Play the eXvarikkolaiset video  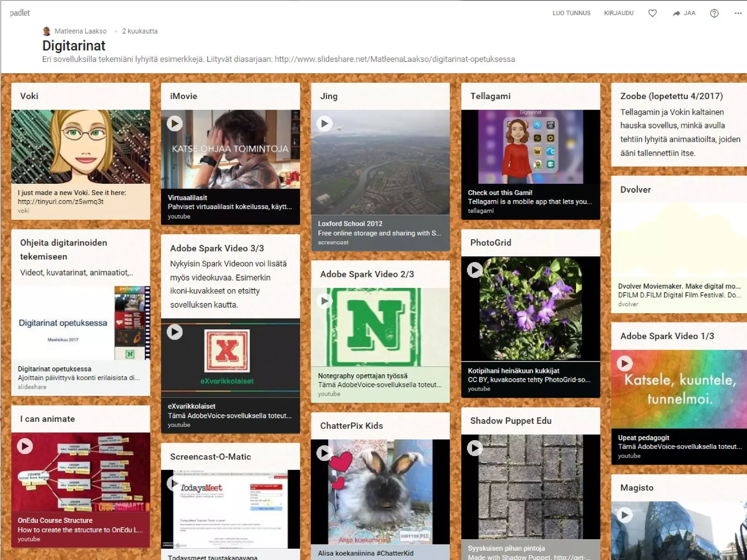175,332
